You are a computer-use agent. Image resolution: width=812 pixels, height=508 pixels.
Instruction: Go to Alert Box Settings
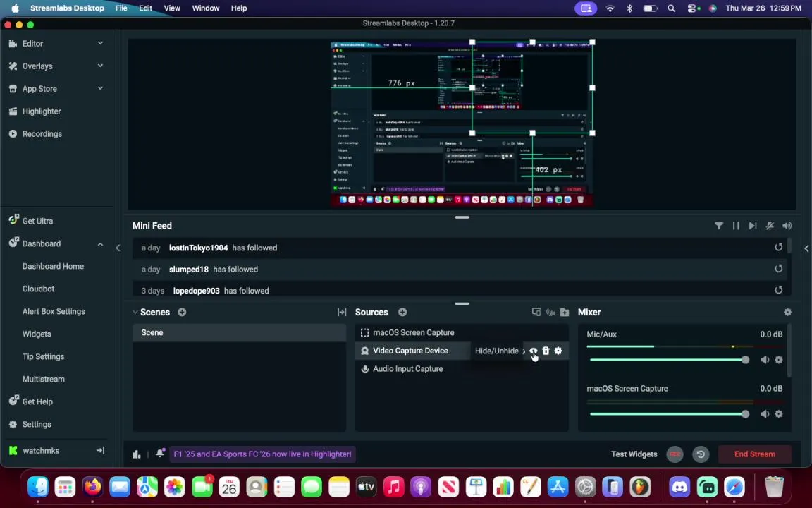pyautogui.click(x=54, y=312)
